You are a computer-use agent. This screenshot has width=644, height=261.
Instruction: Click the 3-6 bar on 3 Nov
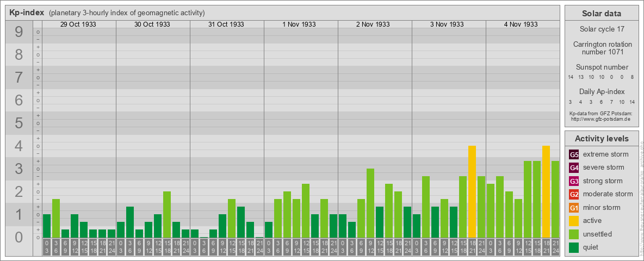pos(426,207)
